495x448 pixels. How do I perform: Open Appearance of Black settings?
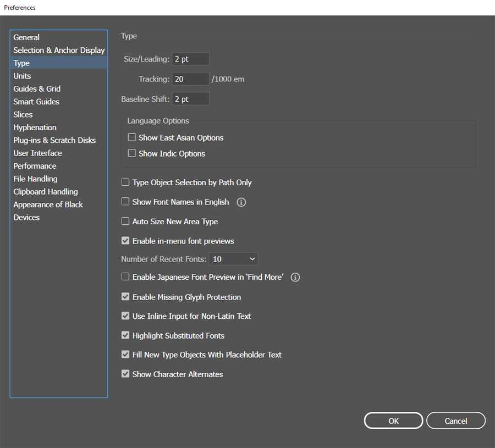(x=48, y=204)
